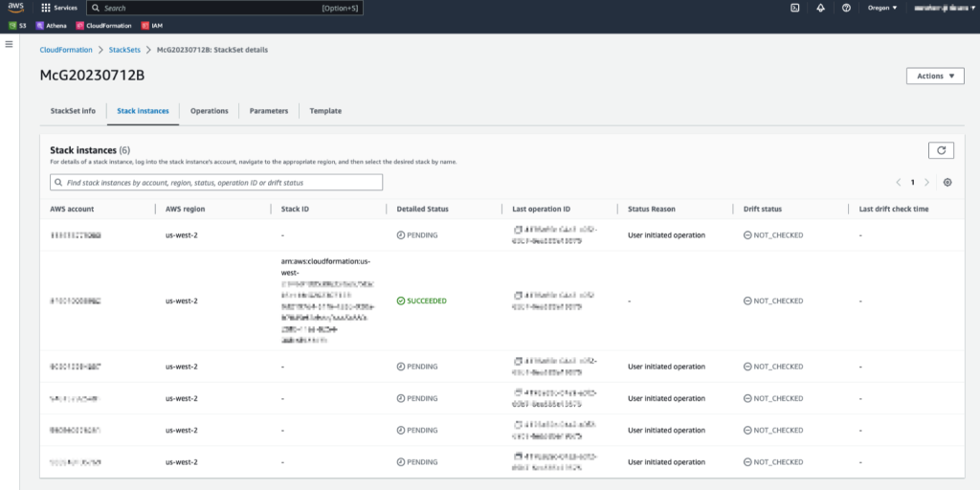This screenshot has width=980, height=490.
Task: Click the Detailed Status column header
Action: [x=422, y=209]
